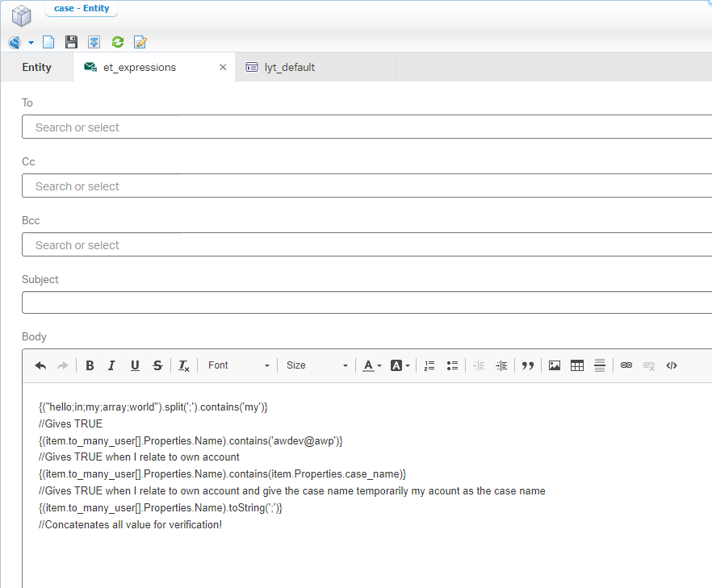Add a hyperlink using the link icon
Screen dimensions: 712x588
point(626,365)
